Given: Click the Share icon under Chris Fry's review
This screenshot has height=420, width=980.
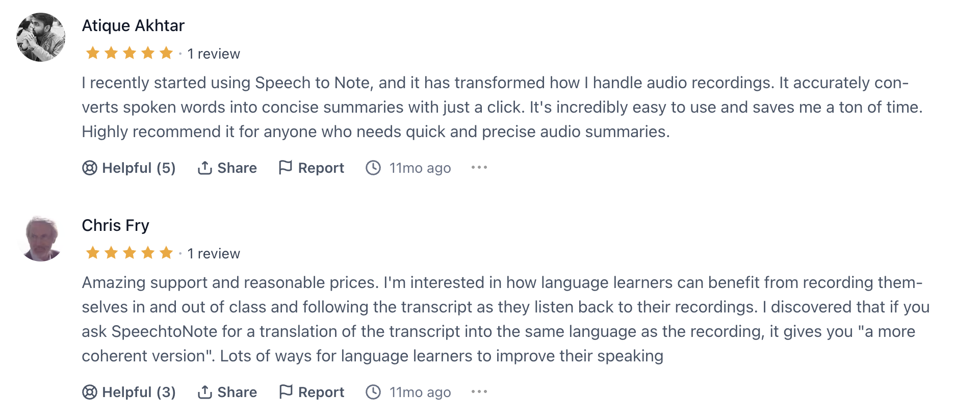Looking at the screenshot, I should (205, 392).
